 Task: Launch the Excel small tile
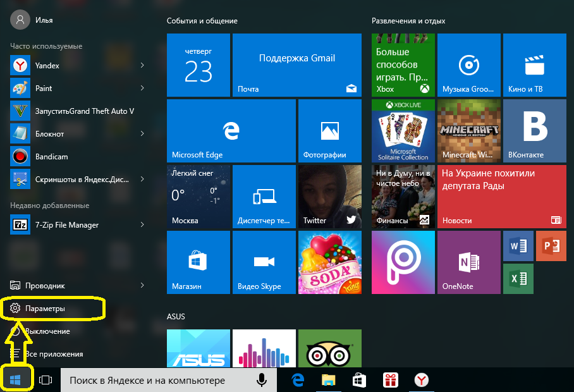tap(518, 279)
